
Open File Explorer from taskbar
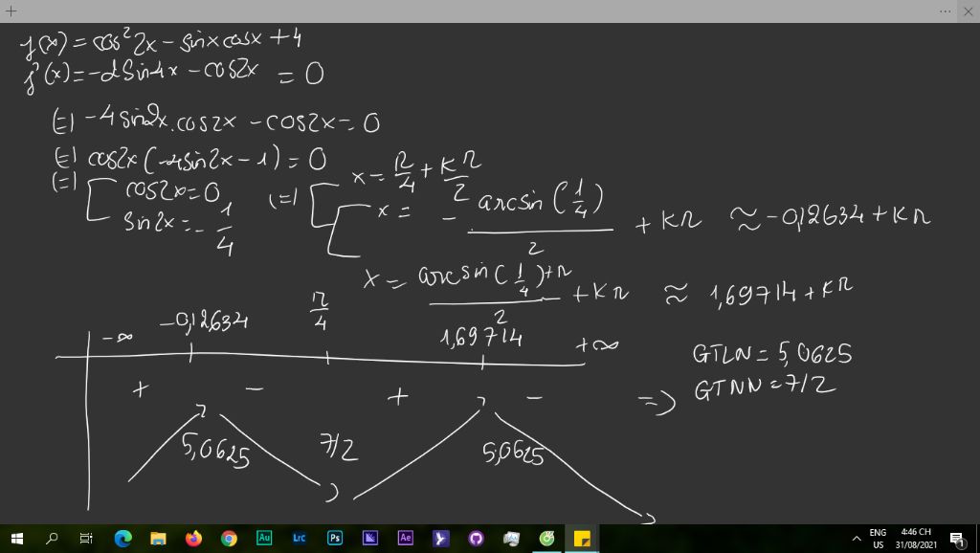158,538
